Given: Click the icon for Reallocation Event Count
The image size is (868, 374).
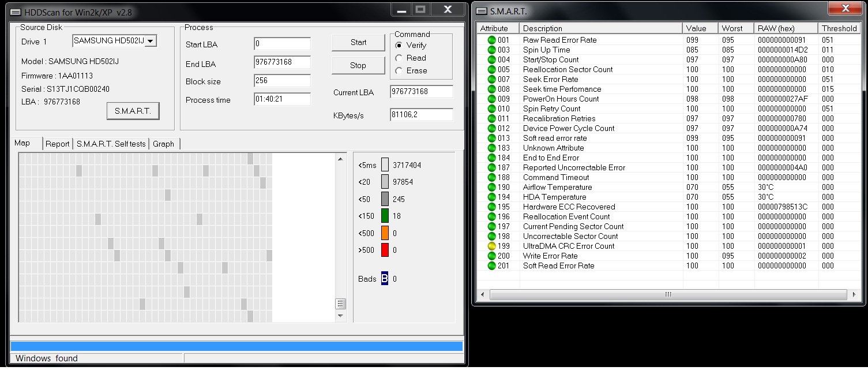Looking at the screenshot, I should (491, 216).
